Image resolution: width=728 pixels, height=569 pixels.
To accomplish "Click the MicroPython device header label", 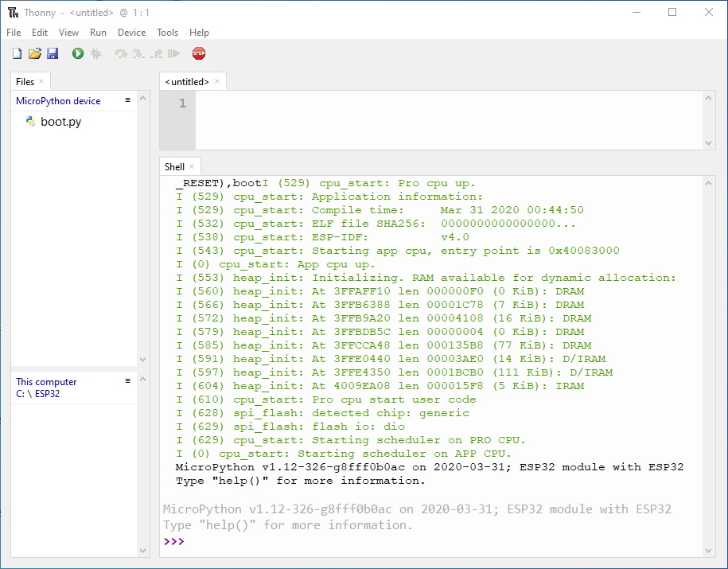I will pos(58,101).
